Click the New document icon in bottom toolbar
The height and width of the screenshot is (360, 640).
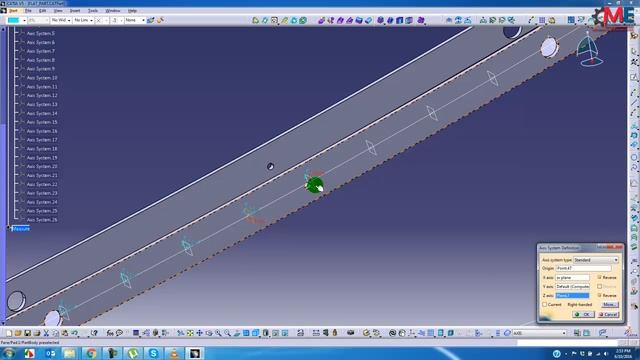click(x=9, y=333)
